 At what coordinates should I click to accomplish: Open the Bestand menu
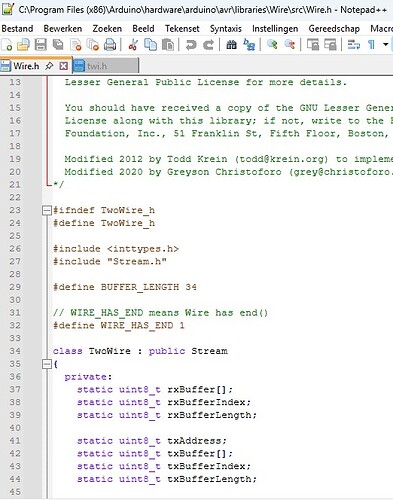click(x=17, y=29)
